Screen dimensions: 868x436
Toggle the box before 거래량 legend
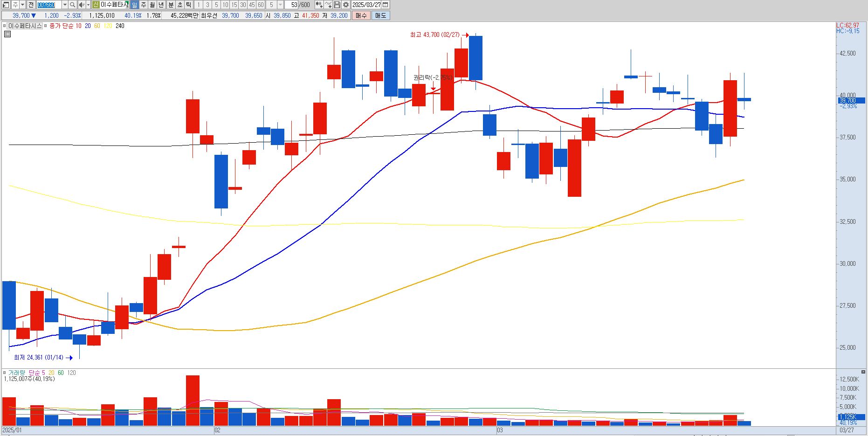coord(4,373)
